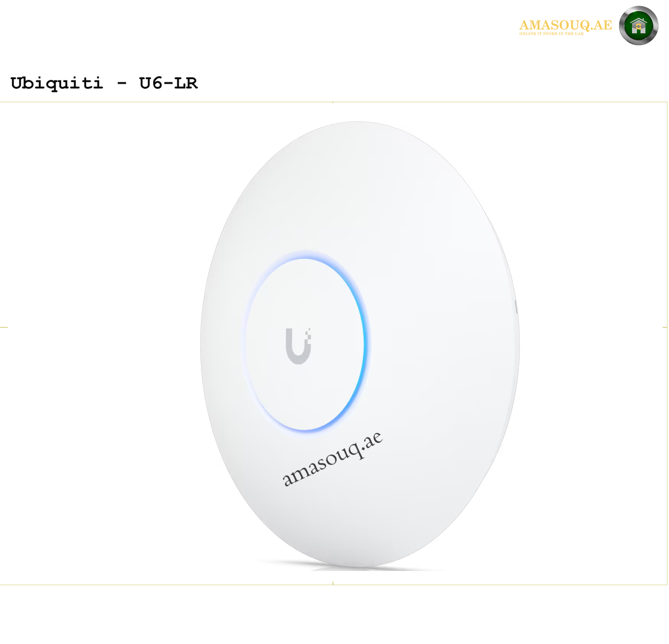669x644 pixels.
Task: Click the dash between Ubiquiti and U6-LR
Action: click(x=121, y=84)
